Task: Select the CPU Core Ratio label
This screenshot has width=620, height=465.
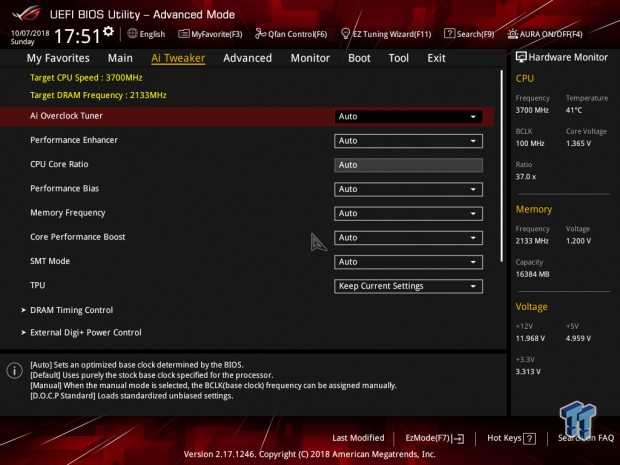Action: [x=59, y=164]
